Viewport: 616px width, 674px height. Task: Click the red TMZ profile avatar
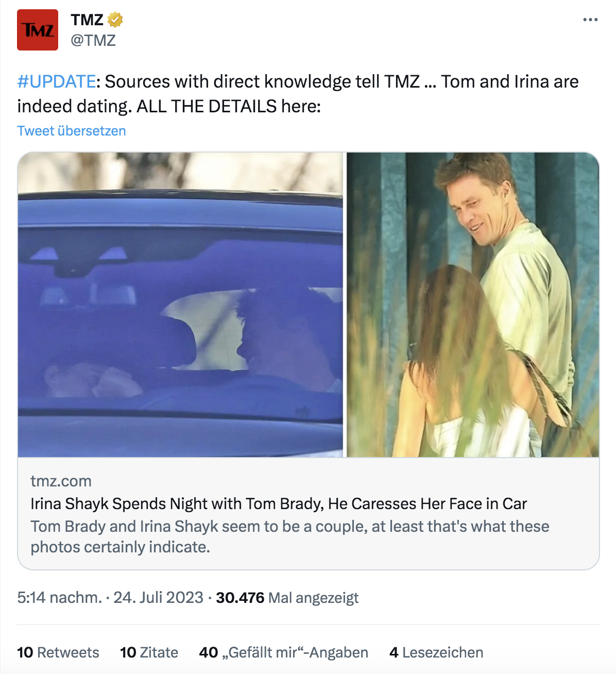[38, 30]
